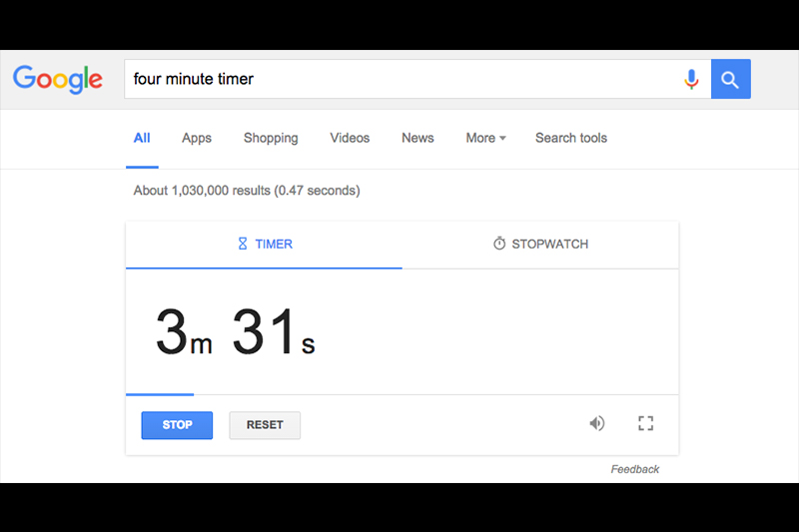Open the Shopping results tab
The image size is (799, 532).
click(271, 138)
